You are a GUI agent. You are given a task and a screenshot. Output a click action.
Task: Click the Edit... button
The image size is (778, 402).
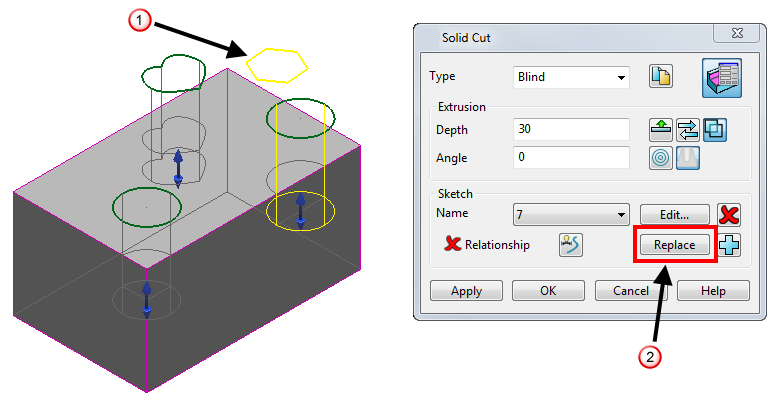click(x=674, y=215)
